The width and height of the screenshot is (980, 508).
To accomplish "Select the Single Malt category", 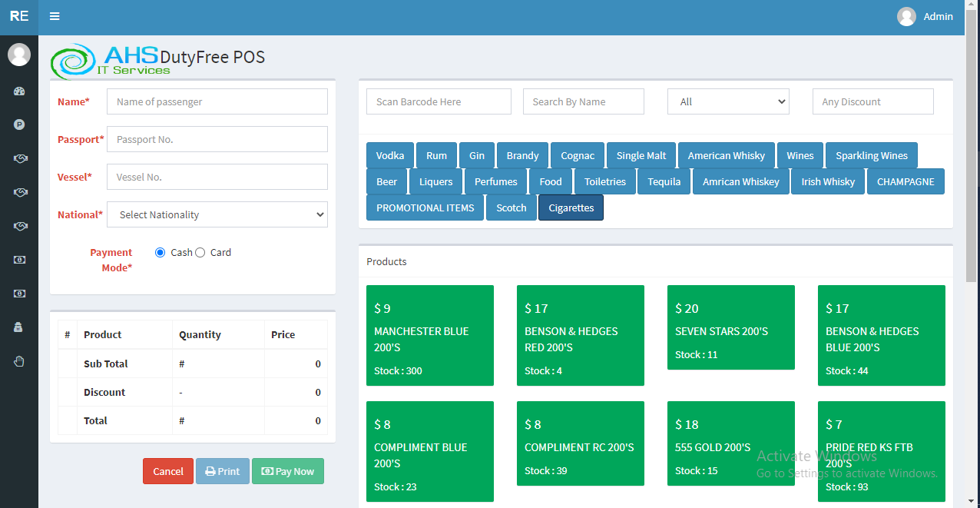I will point(641,155).
